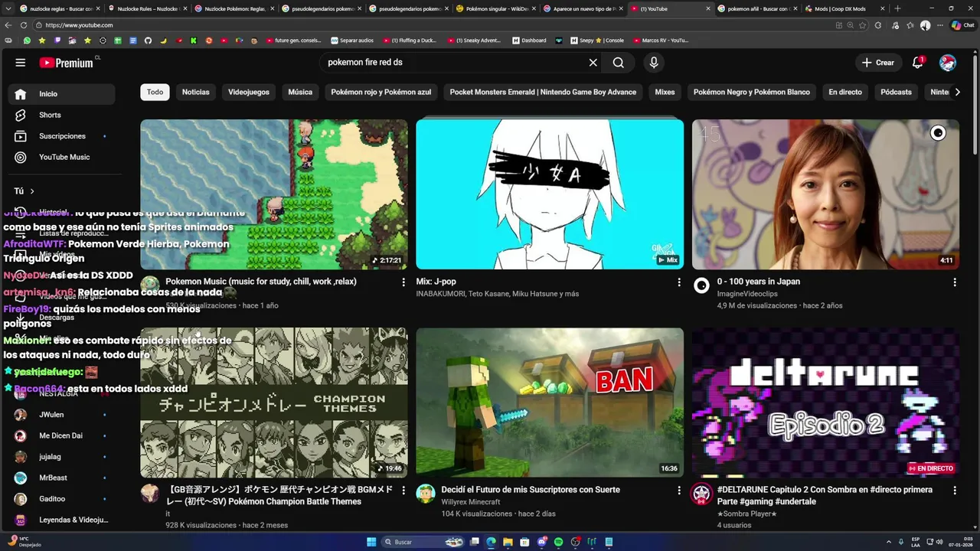
Task: Reload the page in the browser
Action: point(24,25)
